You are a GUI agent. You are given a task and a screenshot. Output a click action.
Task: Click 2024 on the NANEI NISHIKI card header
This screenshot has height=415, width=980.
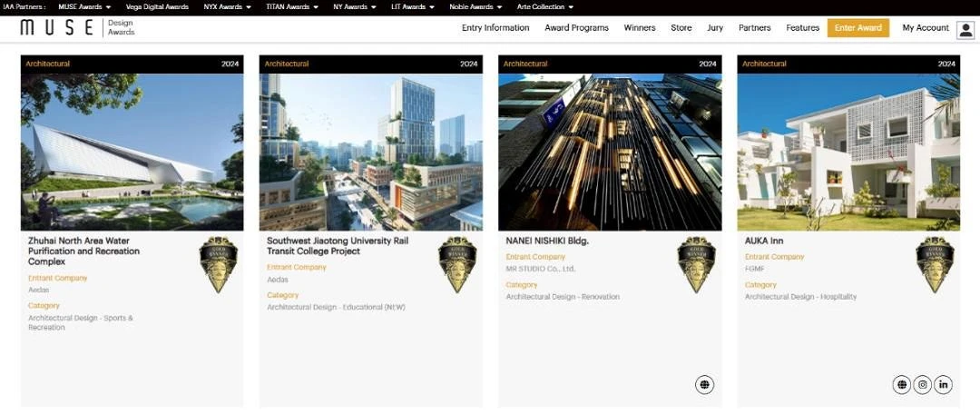(x=708, y=64)
